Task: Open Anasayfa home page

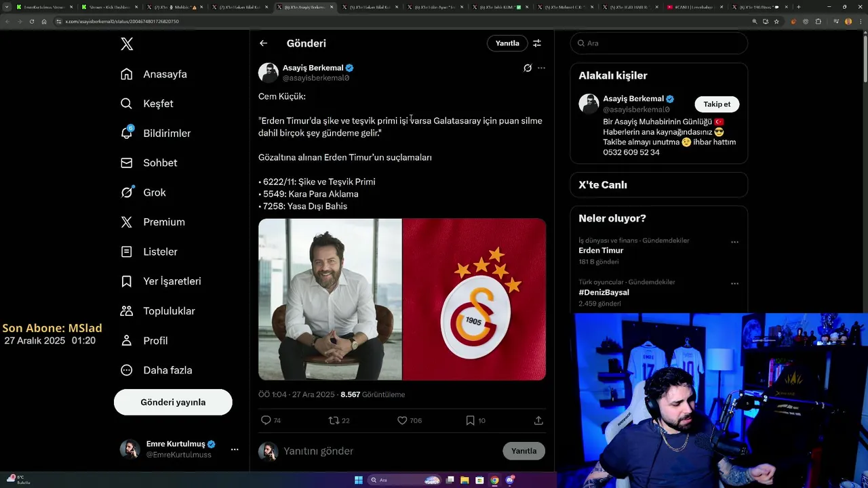Action: pyautogui.click(x=154, y=74)
